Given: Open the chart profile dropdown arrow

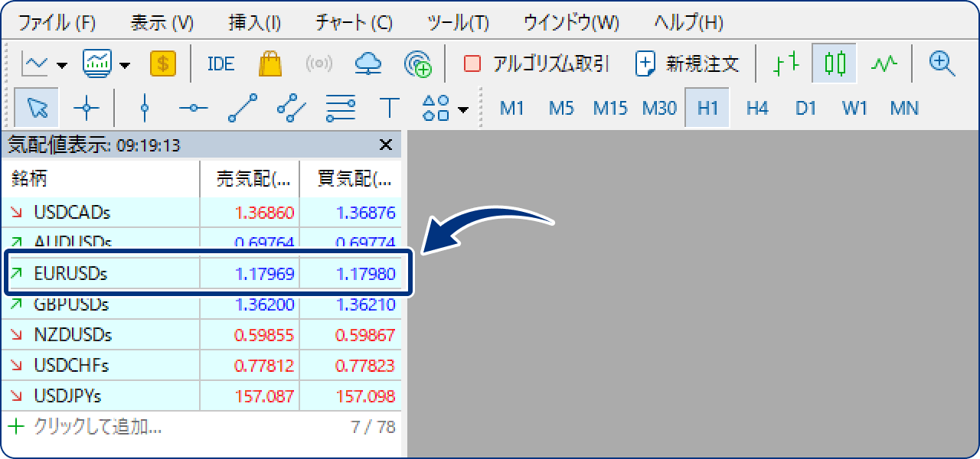Looking at the screenshot, I should pos(126,63).
